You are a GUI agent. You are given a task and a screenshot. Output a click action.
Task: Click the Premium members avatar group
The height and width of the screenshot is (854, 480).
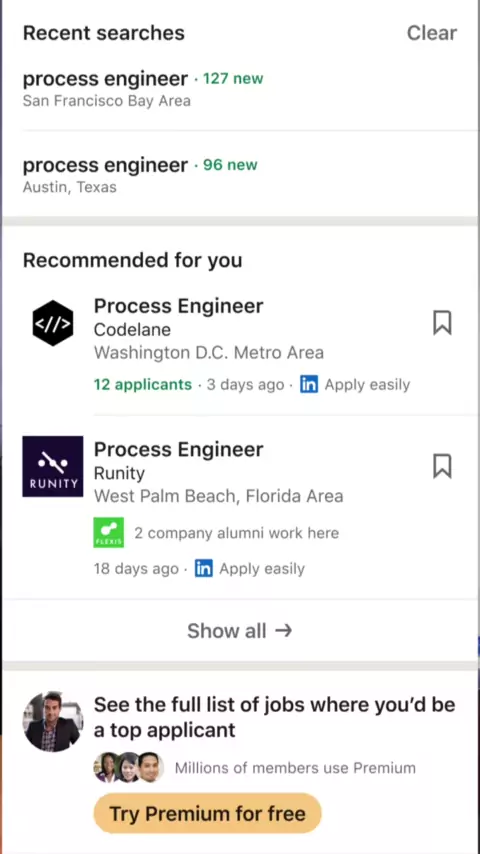pos(129,767)
